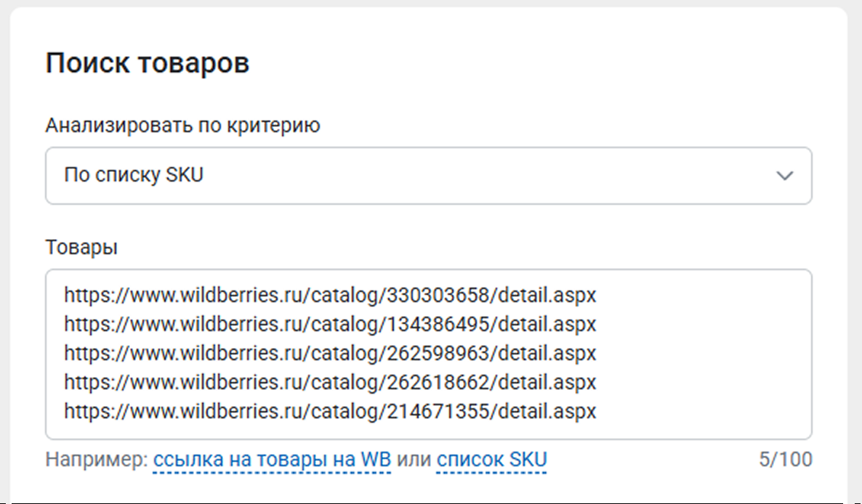Screen dimensions: 862x504
Task: Click the word "или" between example links
Action: (414, 460)
